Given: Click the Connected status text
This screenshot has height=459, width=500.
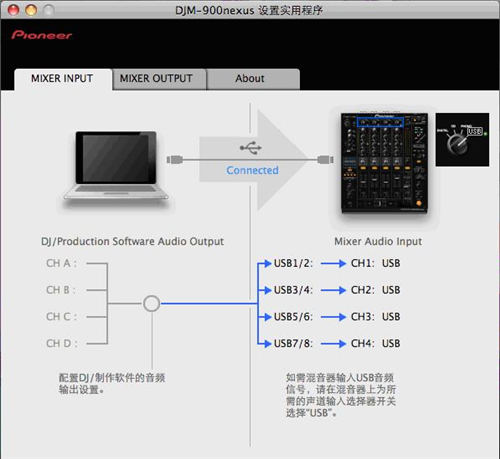Looking at the screenshot, I should tap(252, 170).
